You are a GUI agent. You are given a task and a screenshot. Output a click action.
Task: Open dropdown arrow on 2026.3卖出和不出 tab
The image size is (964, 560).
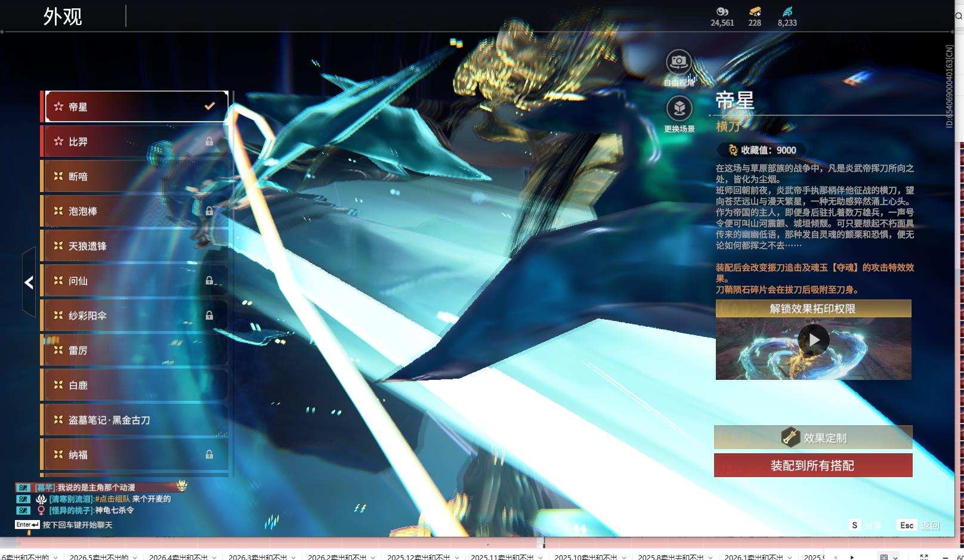point(293,557)
